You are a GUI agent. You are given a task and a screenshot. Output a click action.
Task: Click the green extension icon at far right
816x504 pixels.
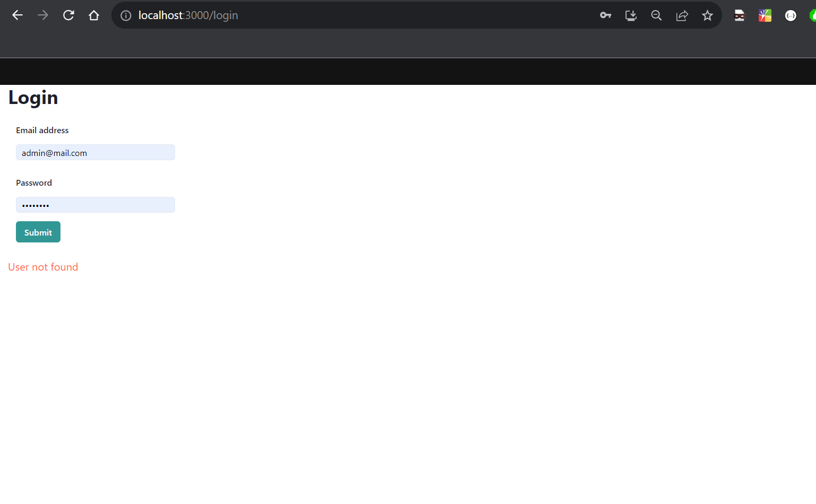(x=813, y=15)
